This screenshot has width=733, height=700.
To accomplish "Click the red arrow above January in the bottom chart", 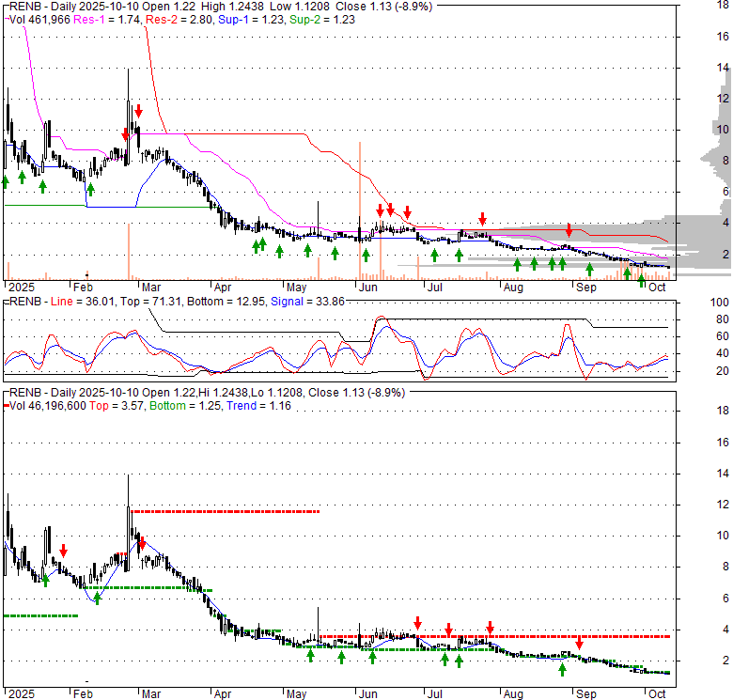I will [63, 551].
